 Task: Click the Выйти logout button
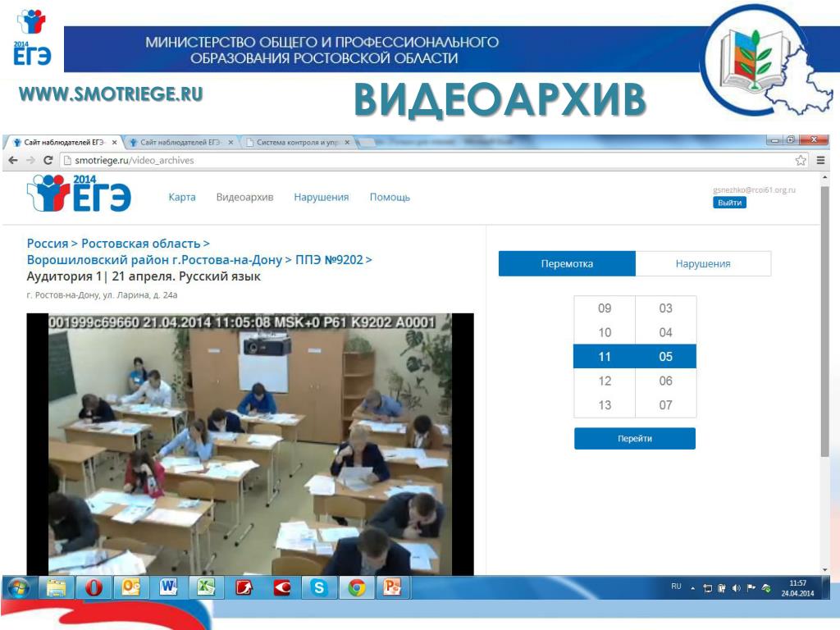pos(729,203)
